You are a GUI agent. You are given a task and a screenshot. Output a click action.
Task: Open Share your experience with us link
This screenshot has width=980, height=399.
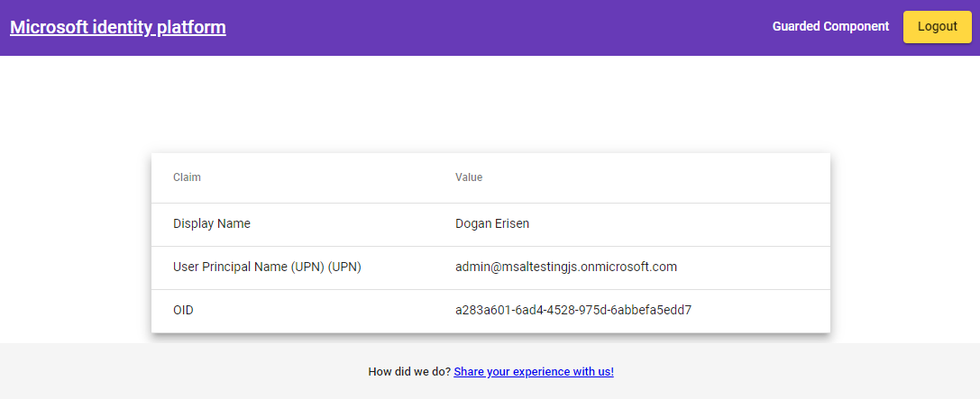point(534,371)
